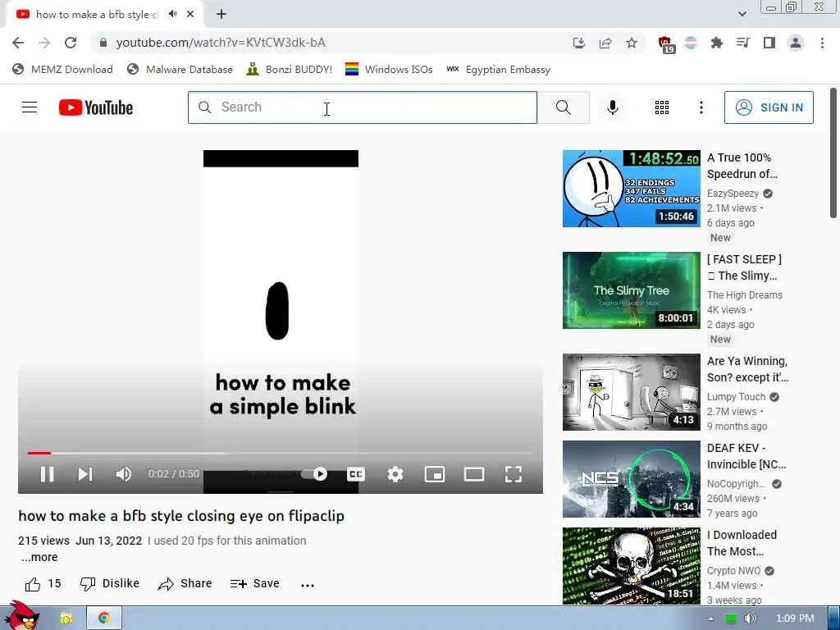
Task: Click the video progress bar
Action: (x=281, y=453)
